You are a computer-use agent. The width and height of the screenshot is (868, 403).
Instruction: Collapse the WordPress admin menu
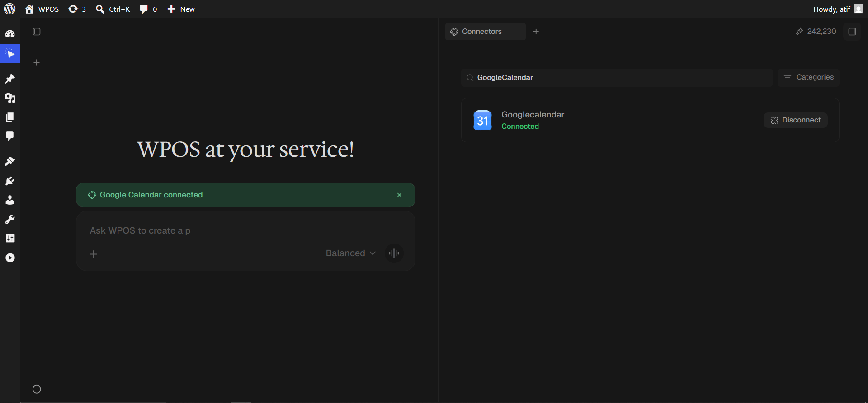(10, 258)
